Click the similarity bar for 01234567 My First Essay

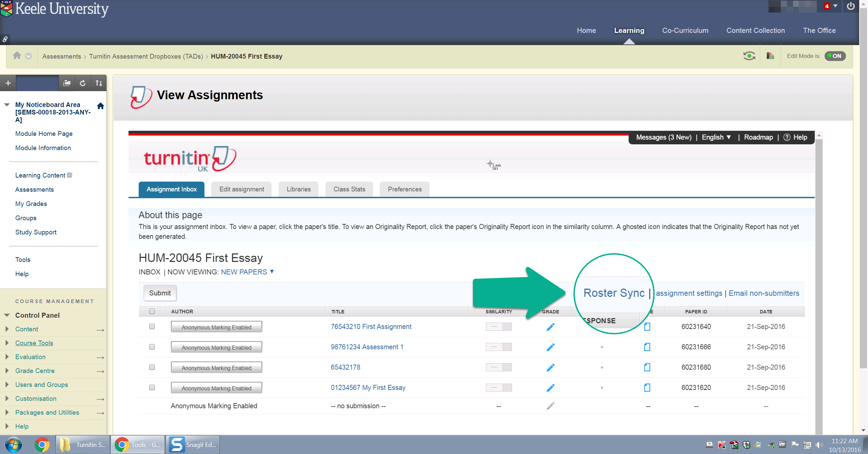click(x=499, y=388)
